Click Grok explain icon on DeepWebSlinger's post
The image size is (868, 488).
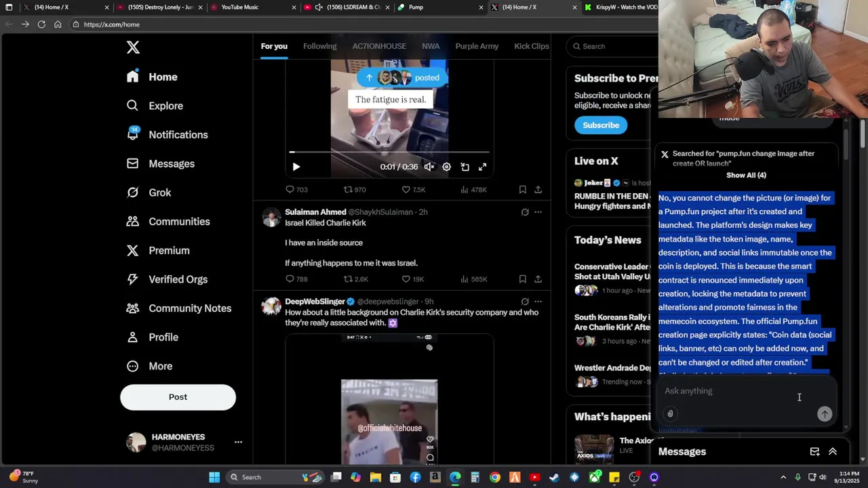(x=525, y=302)
